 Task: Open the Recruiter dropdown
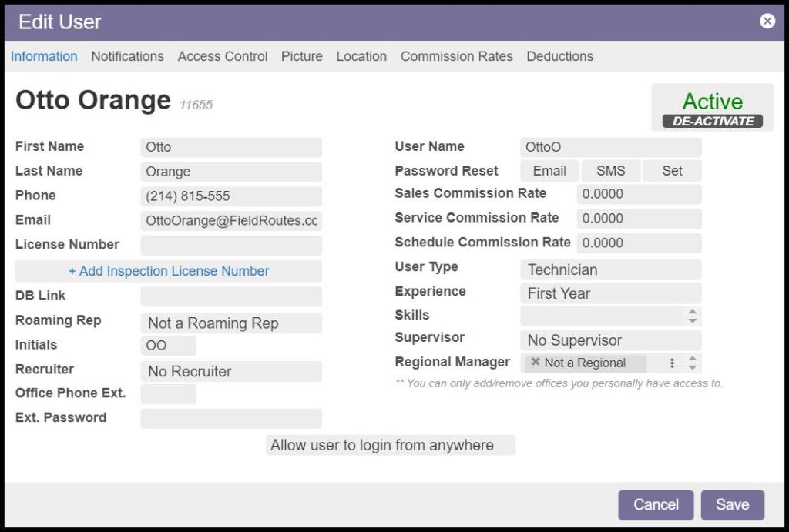point(231,371)
